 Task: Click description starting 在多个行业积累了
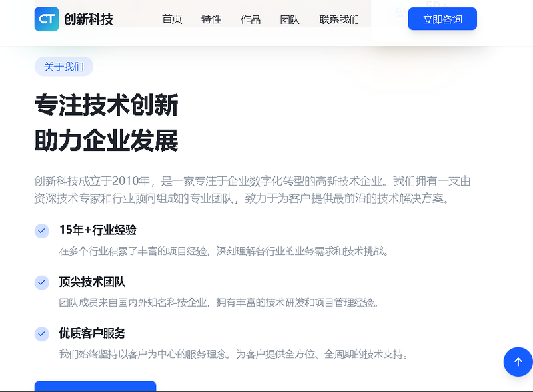coord(224,252)
